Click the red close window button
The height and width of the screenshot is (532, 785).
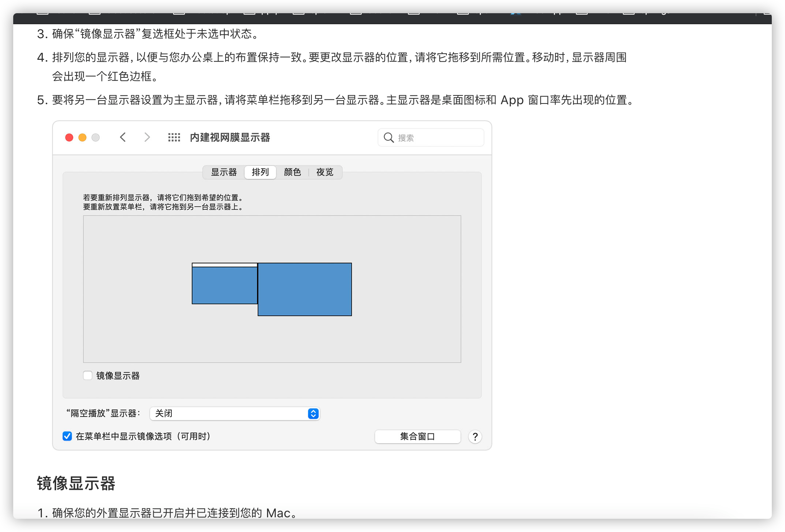tap(69, 138)
